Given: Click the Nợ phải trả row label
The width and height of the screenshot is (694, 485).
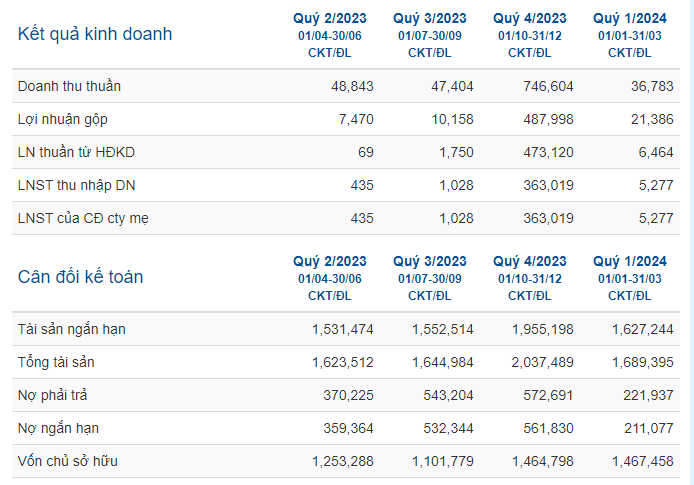Looking at the screenshot, I should pos(52,395).
